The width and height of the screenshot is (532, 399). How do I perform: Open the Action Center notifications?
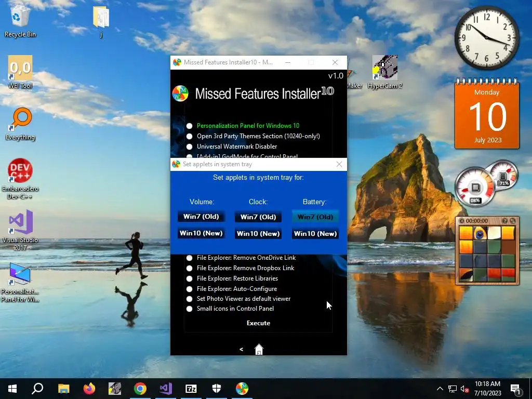(x=516, y=389)
